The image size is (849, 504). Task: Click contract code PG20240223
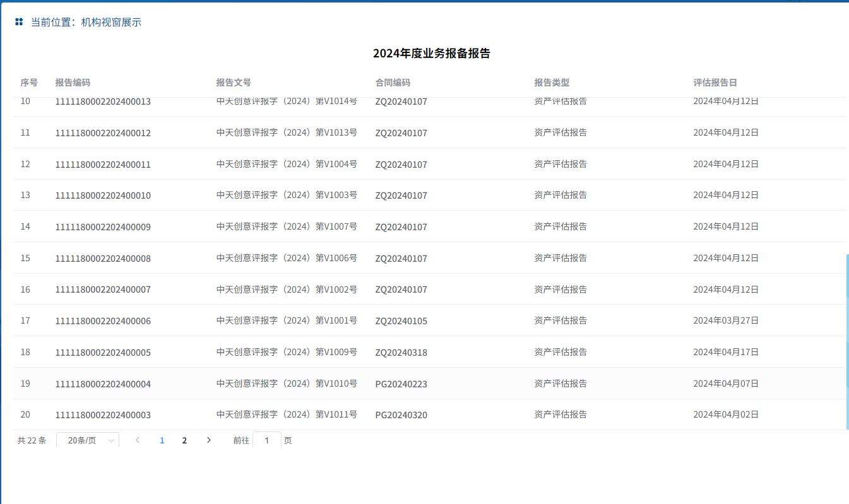[x=401, y=384]
